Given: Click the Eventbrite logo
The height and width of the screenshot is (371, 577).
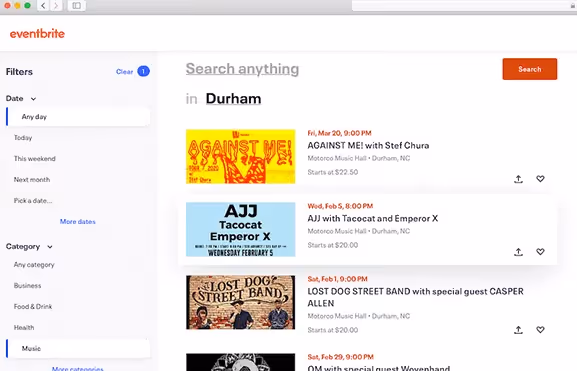Looking at the screenshot, I should pos(37,33).
